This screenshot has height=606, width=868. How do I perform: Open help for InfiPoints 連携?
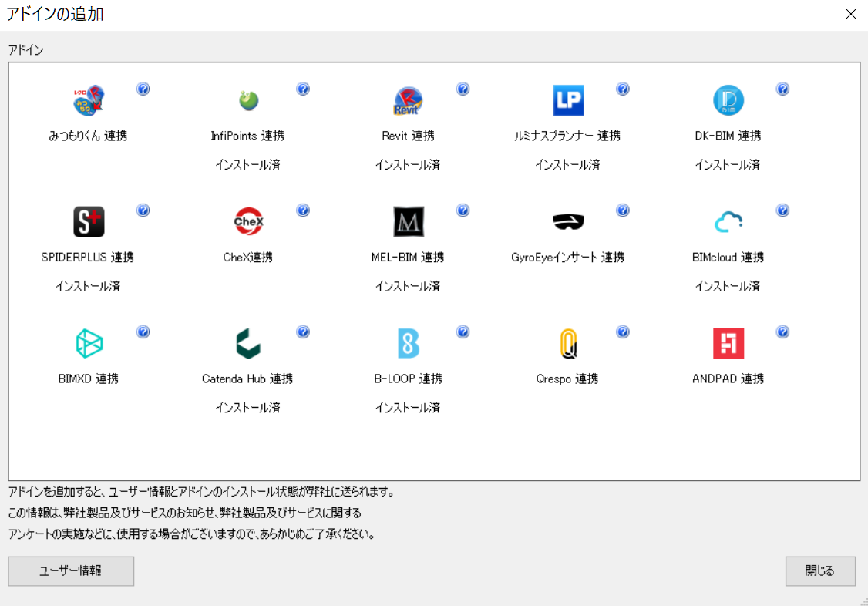pyautogui.click(x=303, y=89)
